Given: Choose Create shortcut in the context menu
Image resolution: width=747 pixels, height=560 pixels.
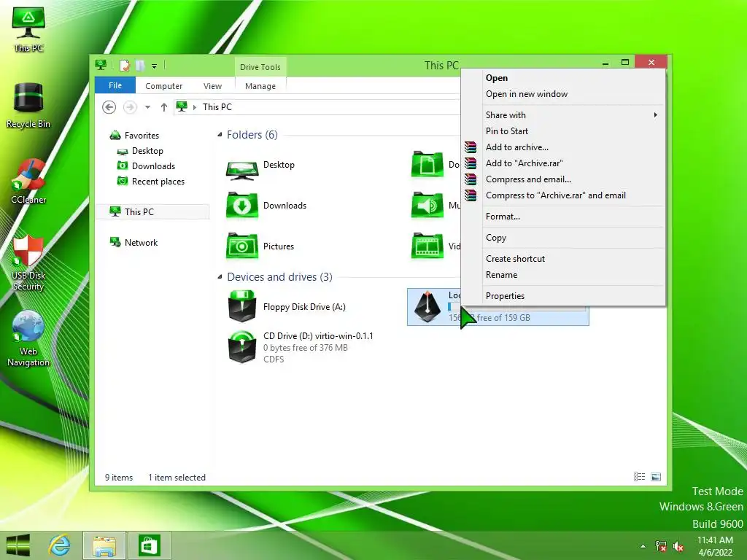Looking at the screenshot, I should point(562,259).
